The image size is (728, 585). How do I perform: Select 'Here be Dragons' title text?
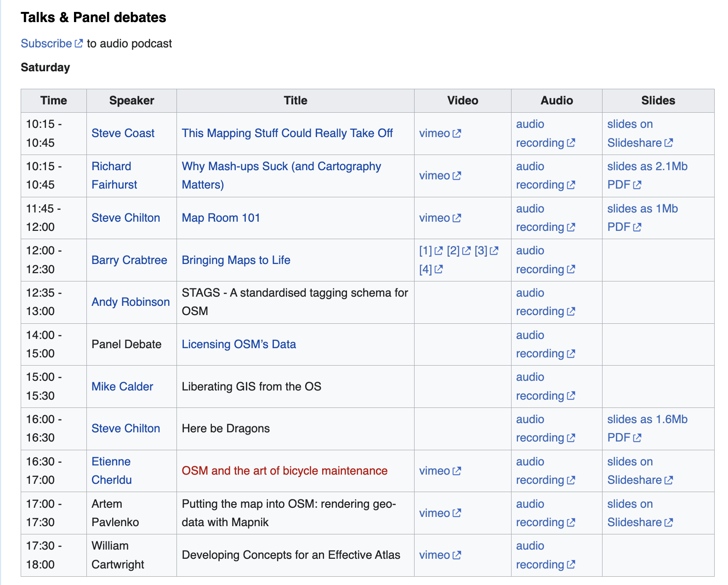(x=226, y=429)
